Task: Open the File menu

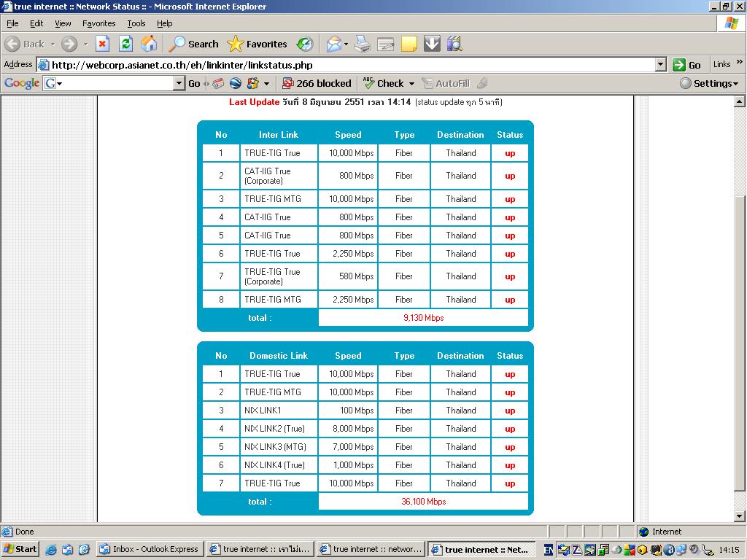Action: click(x=12, y=23)
